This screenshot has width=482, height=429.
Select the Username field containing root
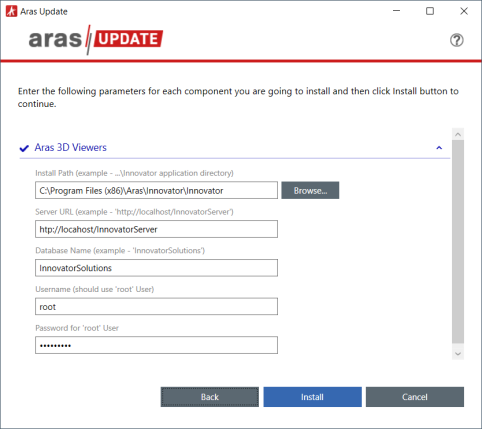[x=156, y=306]
